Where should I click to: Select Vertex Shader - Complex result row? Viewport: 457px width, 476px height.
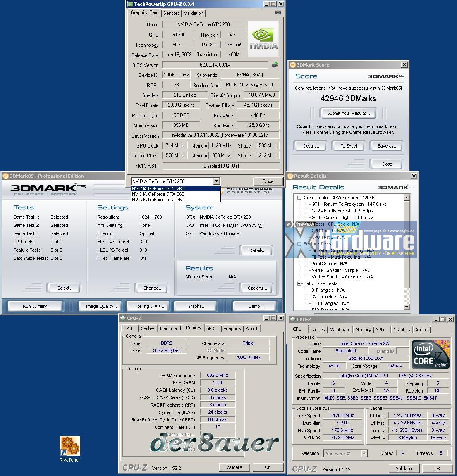point(342,277)
